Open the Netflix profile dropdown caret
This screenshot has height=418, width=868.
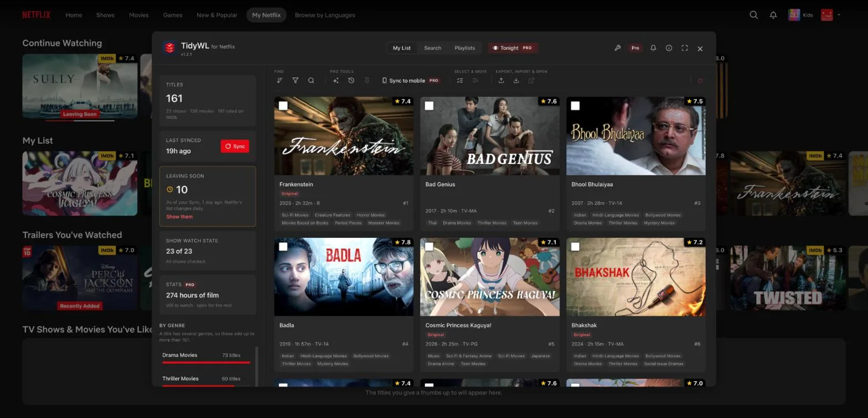839,15
